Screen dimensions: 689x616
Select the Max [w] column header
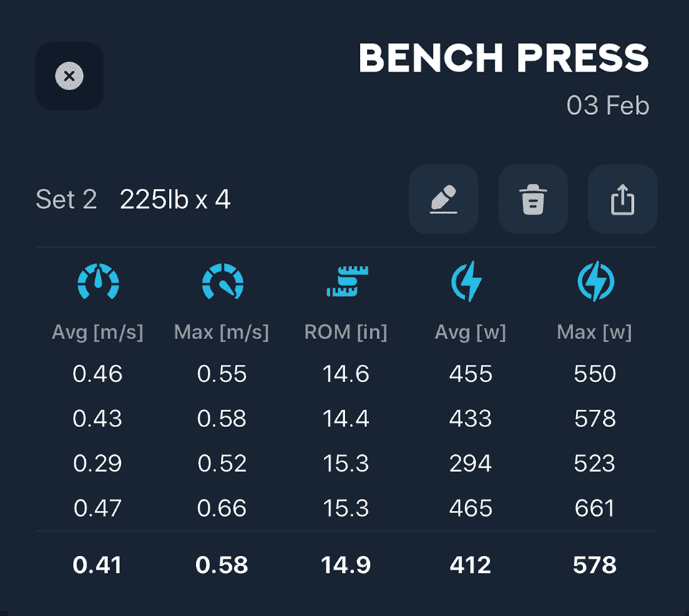[x=595, y=331]
